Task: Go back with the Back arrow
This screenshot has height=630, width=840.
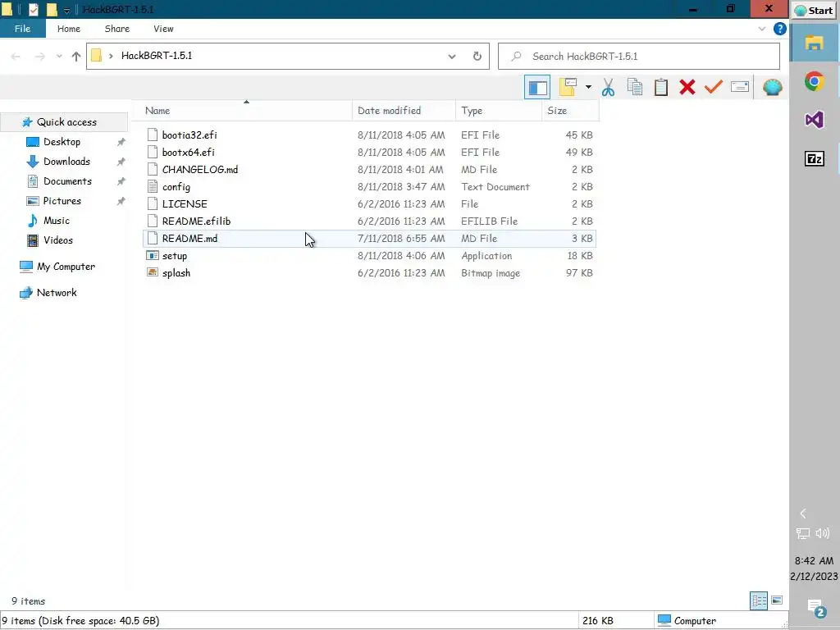Action: (16, 57)
